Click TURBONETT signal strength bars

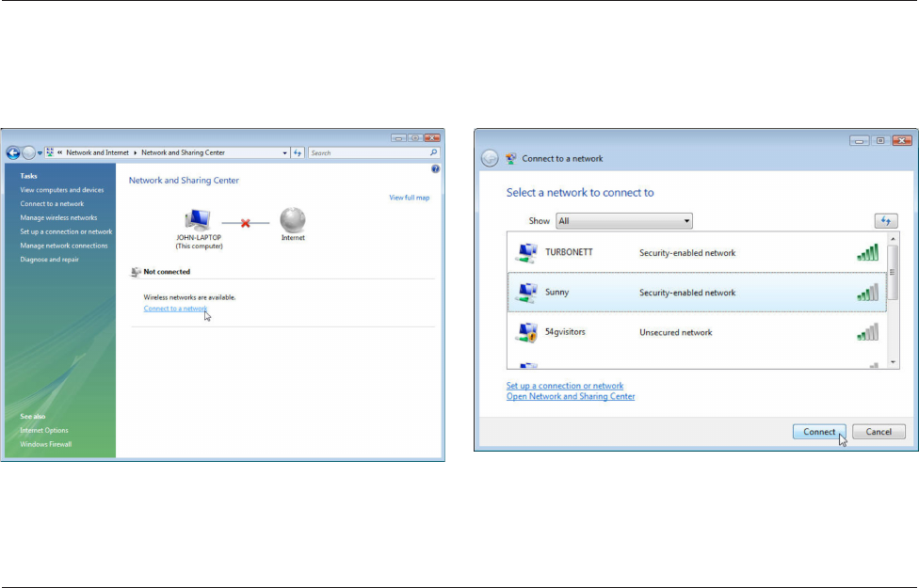click(x=868, y=252)
